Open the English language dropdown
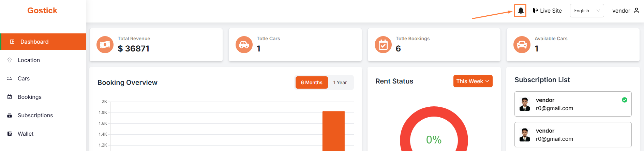Screen dimensions: 644x151 [587, 11]
